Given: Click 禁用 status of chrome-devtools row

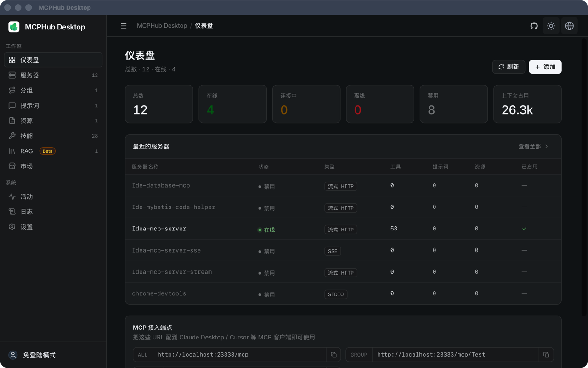Looking at the screenshot, I should [x=266, y=295].
